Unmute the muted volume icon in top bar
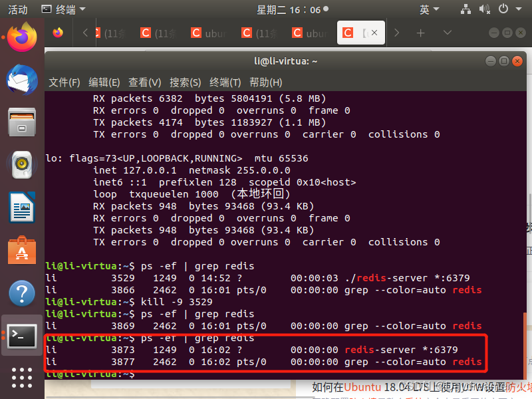This screenshot has width=532, height=399. (x=483, y=9)
